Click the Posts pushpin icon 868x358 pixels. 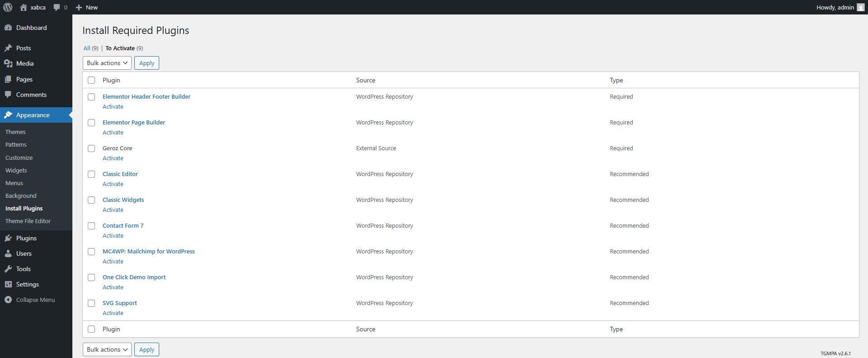point(8,48)
